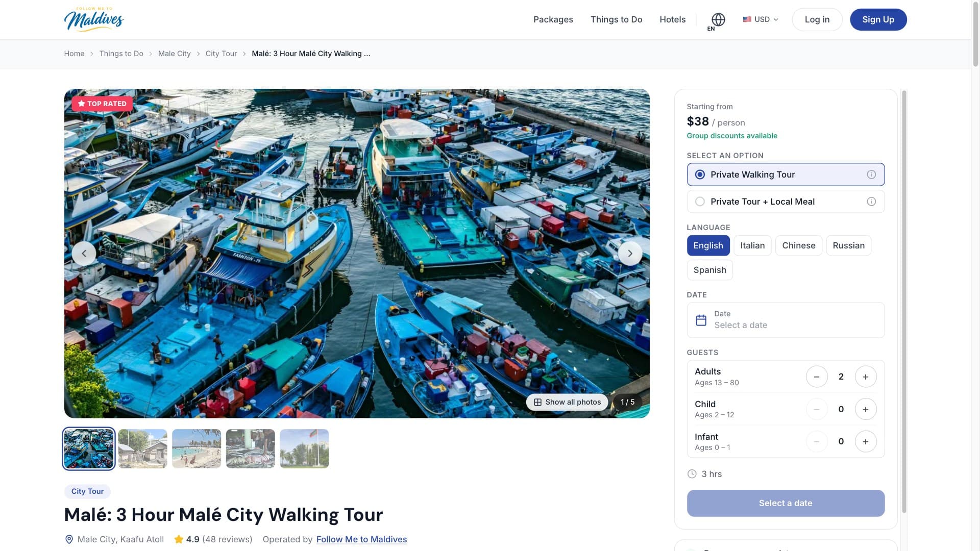
Task: Increase Infant guest count
Action: click(x=866, y=441)
